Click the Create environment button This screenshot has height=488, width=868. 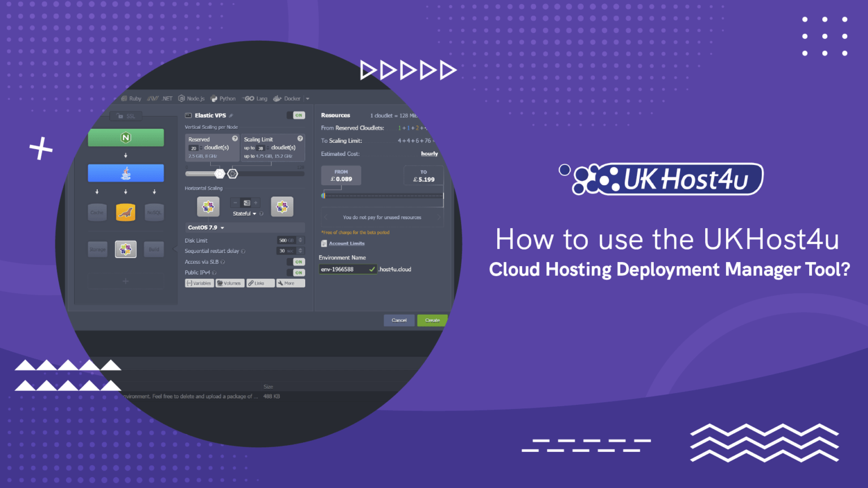tap(432, 320)
